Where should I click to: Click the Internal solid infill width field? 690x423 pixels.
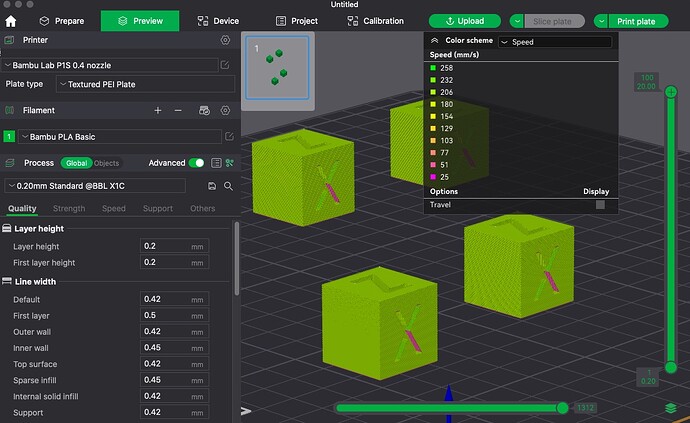(x=174, y=396)
